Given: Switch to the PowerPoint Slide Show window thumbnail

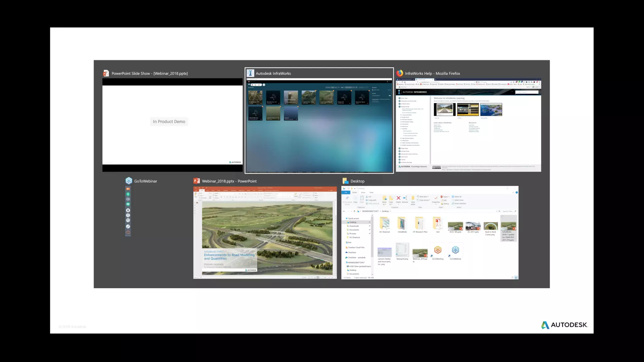Looking at the screenshot, I should [172, 125].
